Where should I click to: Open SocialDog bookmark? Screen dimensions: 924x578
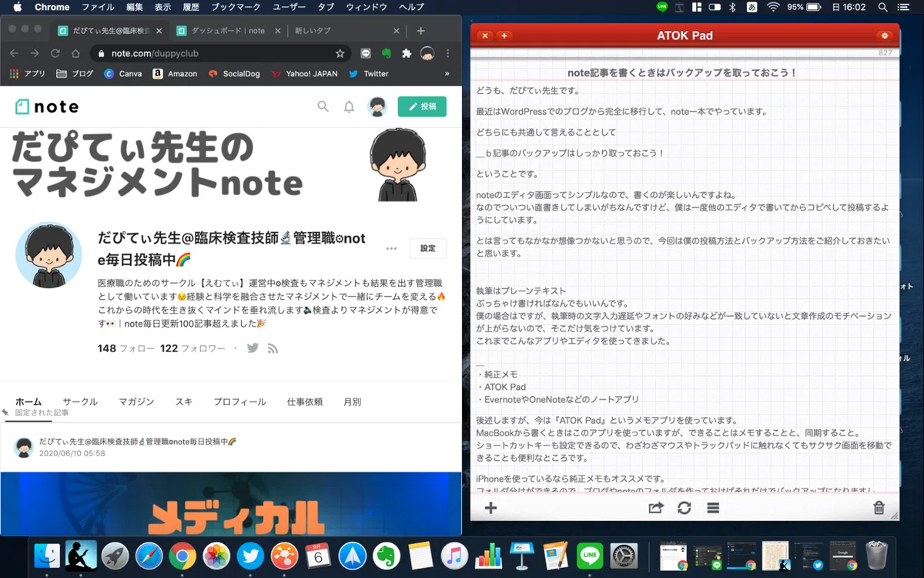[x=234, y=74]
